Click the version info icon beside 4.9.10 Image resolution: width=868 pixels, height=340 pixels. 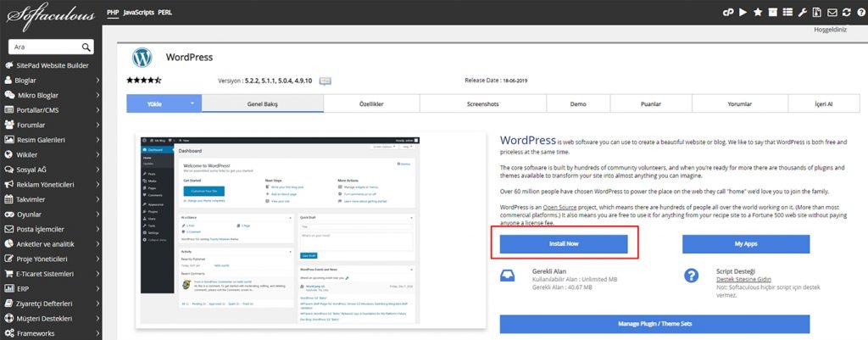pyautogui.click(x=325, y=81)
